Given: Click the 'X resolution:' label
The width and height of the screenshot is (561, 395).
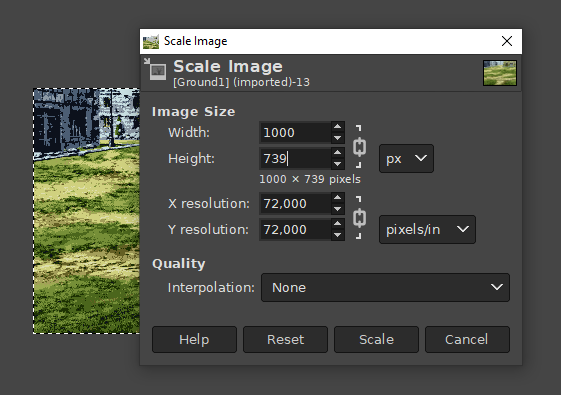Looking at the screenshot, I should [x=209, y=204].
